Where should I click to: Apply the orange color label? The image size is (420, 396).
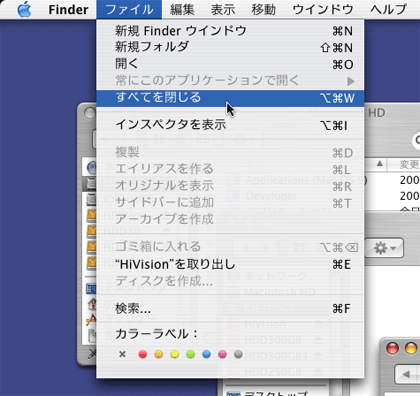[159, 354]
